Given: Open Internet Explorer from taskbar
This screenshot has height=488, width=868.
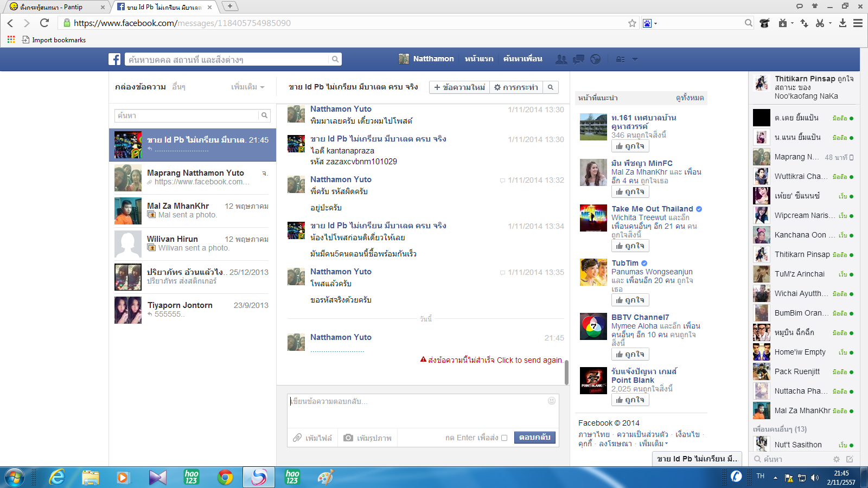Looking at the screenshot, I should 57,477.
